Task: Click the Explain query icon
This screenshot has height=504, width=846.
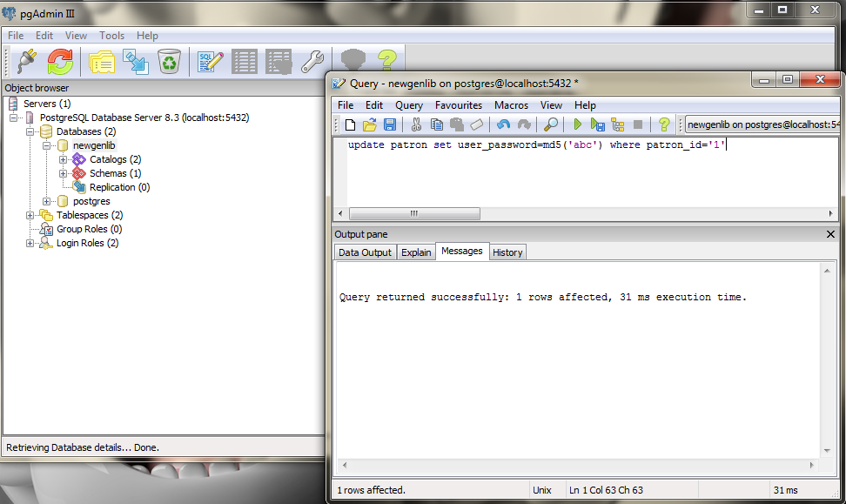Action: click(618, 125)
